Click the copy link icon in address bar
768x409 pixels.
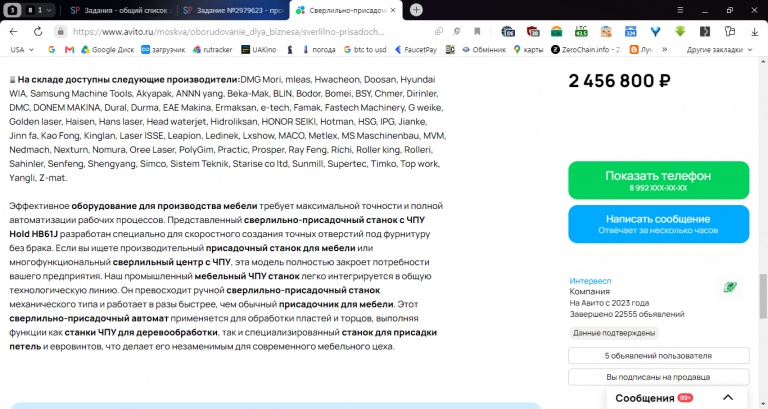438,31
